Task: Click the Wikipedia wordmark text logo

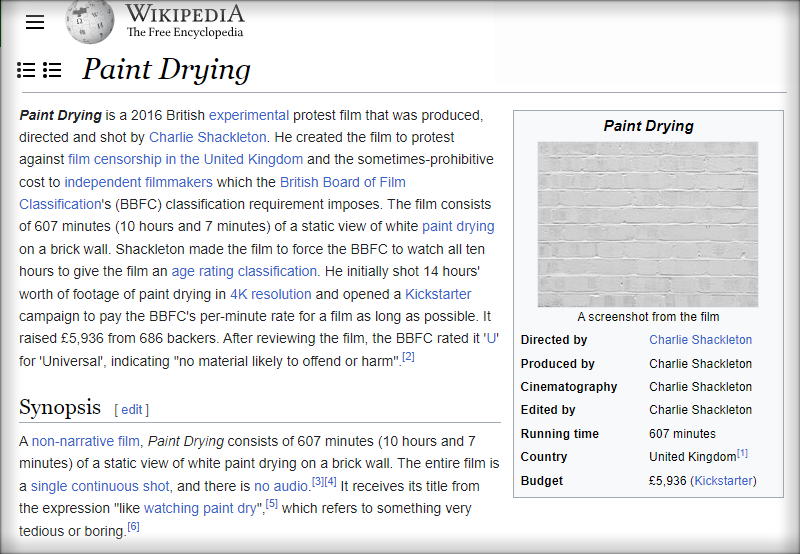Action: click(184, 21)
